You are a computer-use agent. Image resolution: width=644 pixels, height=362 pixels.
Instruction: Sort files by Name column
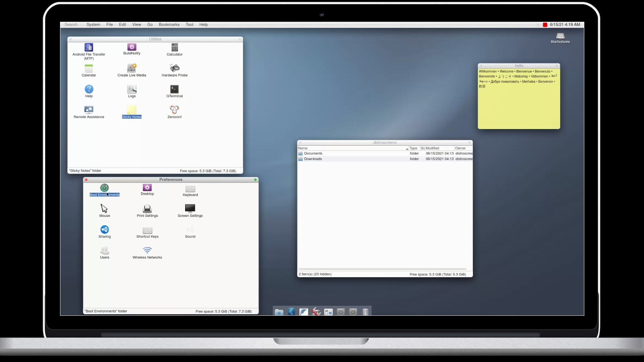click(303, 148)
